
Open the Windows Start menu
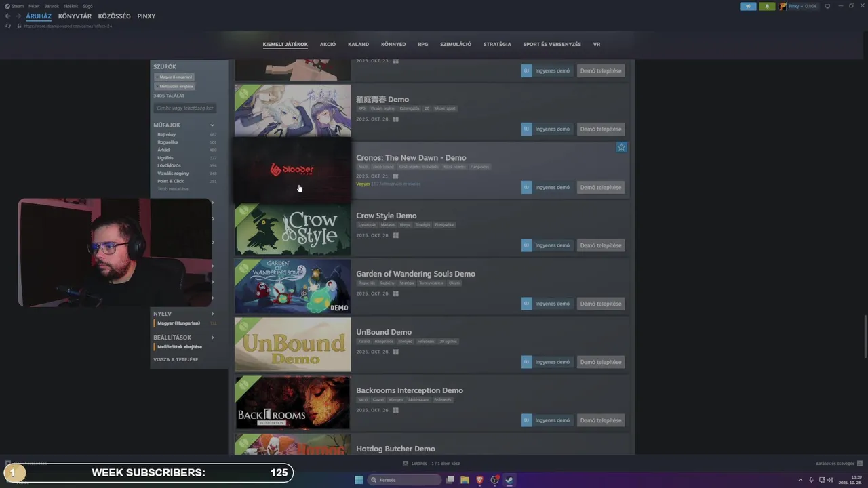[x=359, y=480]
